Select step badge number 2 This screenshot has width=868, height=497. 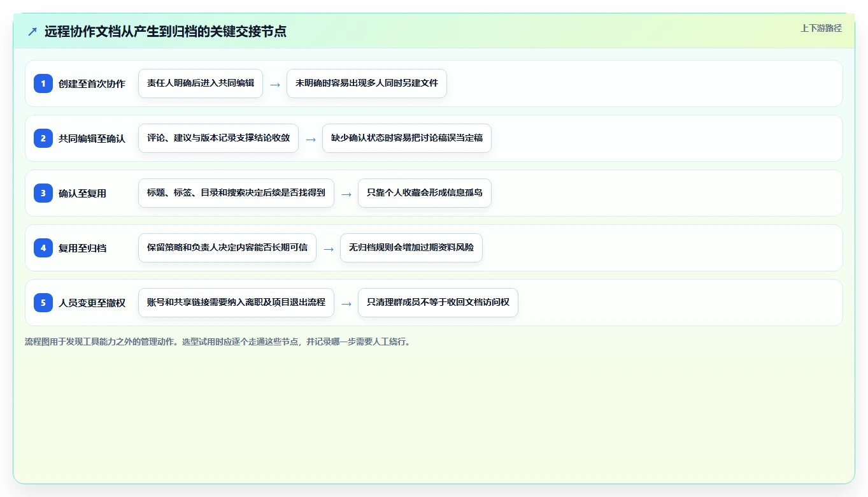[43, 138]
